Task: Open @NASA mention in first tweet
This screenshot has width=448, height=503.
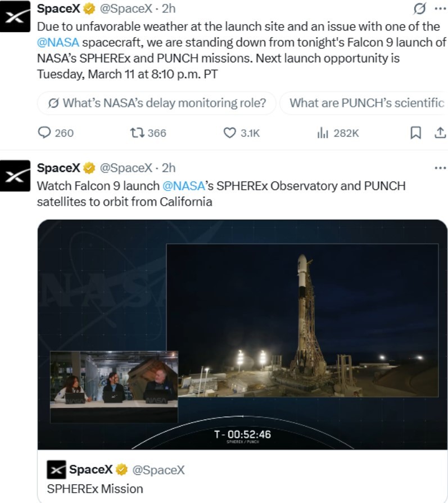Action: click(x=58, y=42)
